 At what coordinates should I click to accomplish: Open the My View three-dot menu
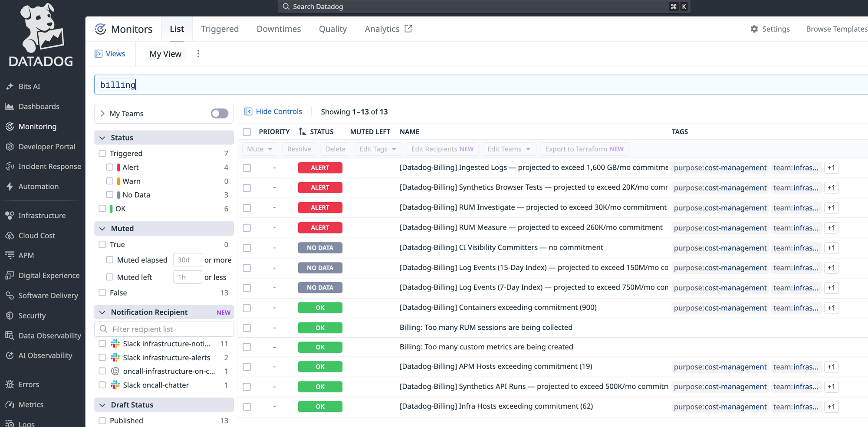tap(198, 54)
